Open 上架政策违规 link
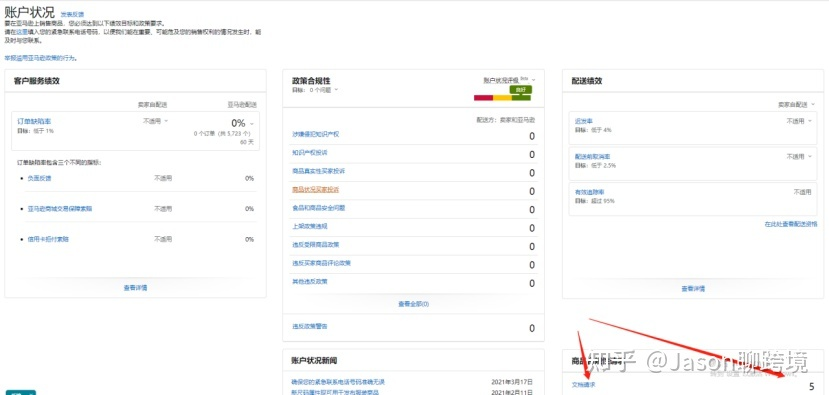Viewport: 829px width, 395px height. pos(309,226)
